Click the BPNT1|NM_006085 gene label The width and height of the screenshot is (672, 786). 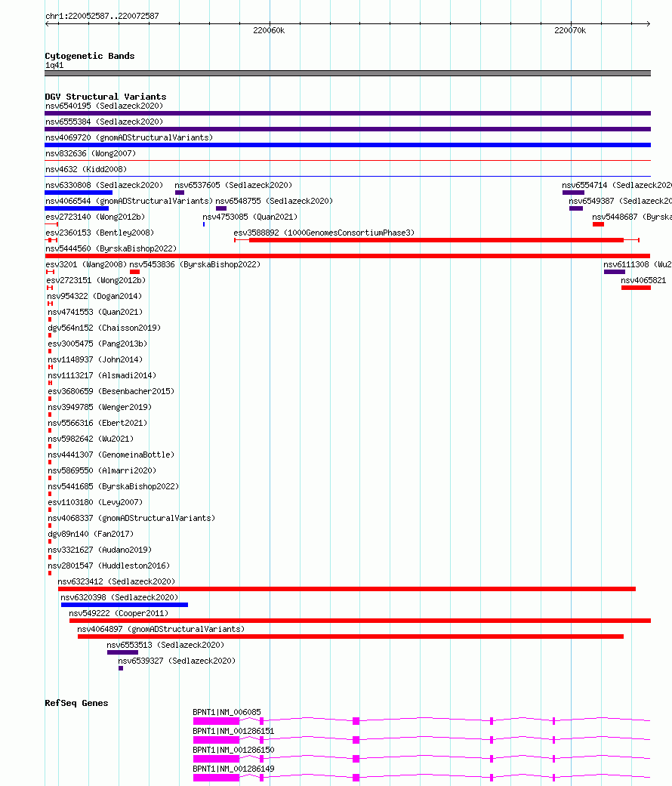coord(227,712)
